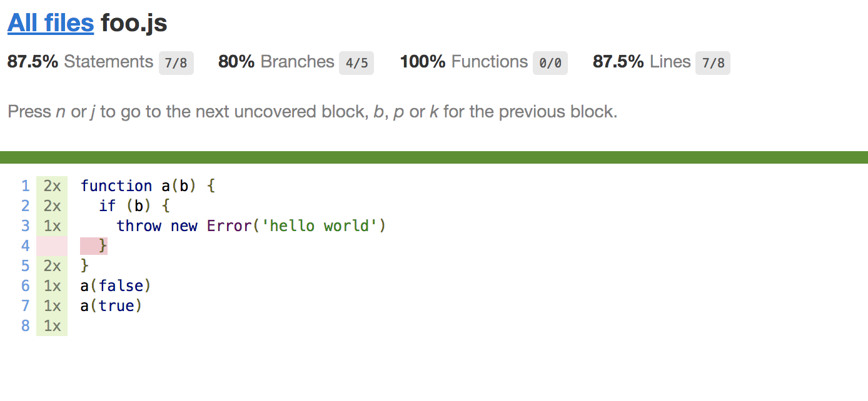Select line number 8 in gutter
Viewport: 868px width, 401px height.
25,326
